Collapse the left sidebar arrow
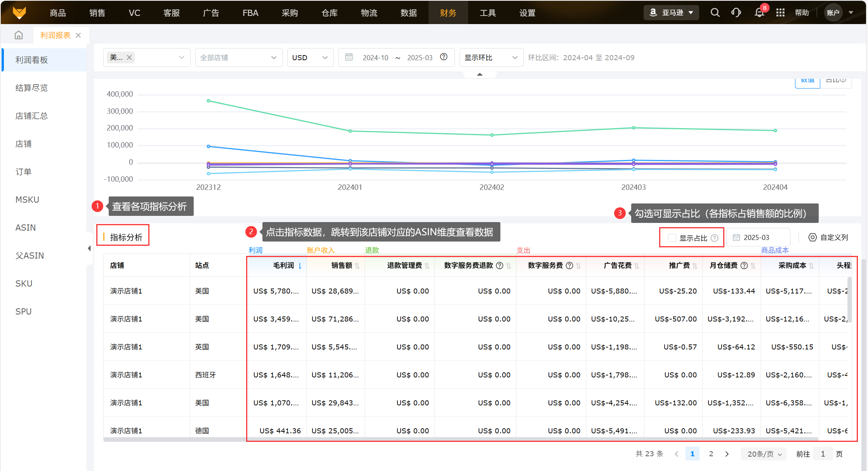Image resolution: width=868 pixels, height=471 pixels. coord(89,249)
